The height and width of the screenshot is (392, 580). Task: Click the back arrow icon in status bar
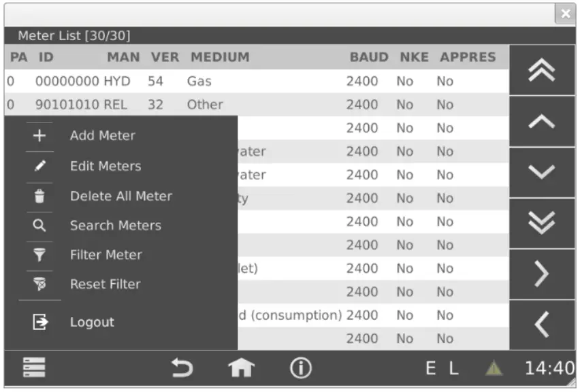[x=182, y=367]
